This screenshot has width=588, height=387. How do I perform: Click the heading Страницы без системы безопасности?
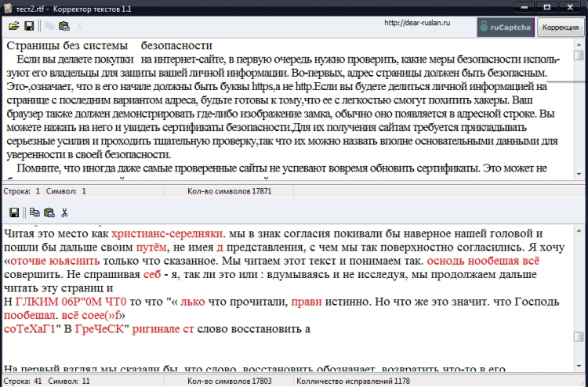tap(110, 46)
